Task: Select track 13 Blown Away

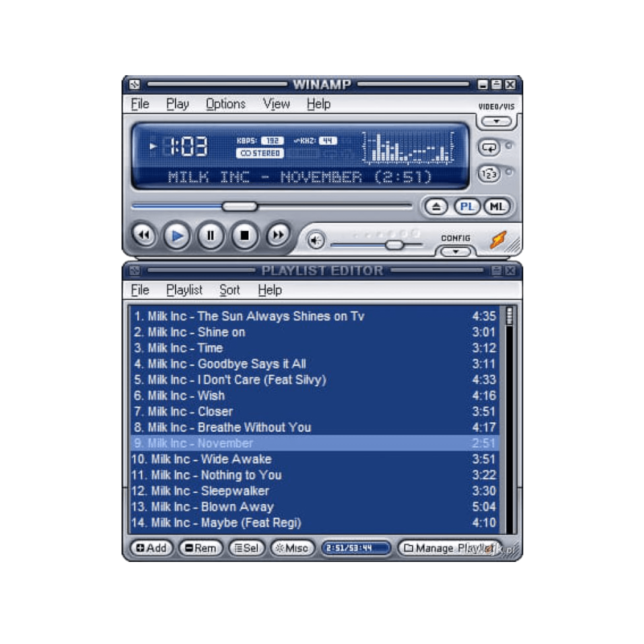Action: click(315, 507)
